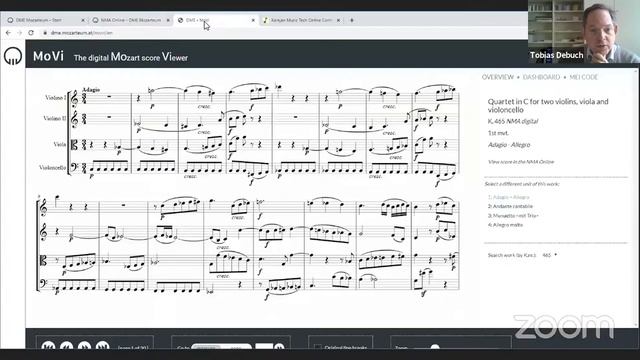The width and height of the screenshot is (640, 360).
Task: Click the Violoncello staff label
Action: click(x=52, y=168)
